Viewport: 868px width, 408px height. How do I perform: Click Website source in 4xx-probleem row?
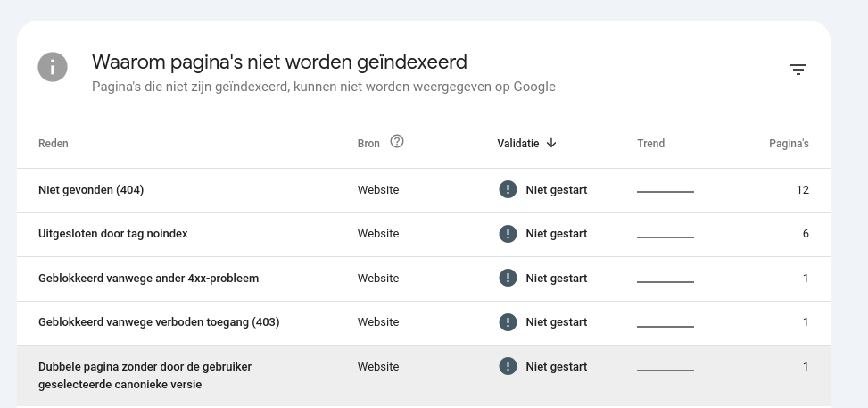tap(378, 279)
